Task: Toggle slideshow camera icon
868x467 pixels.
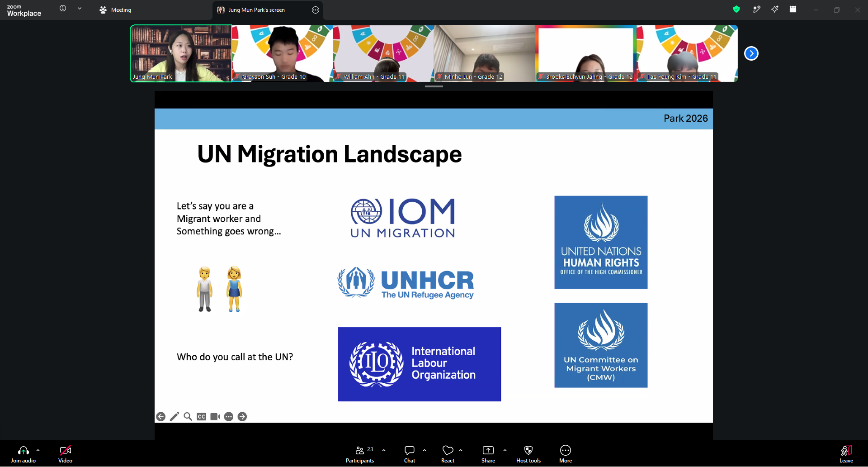Action: (215, 417)
